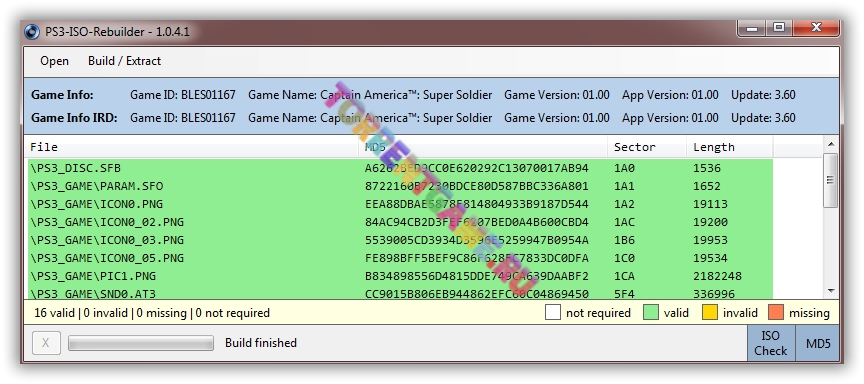This screenshot has height=384, width=864.
Task: Click the white 'not required' legend swatch
Action: coord(553,313)
